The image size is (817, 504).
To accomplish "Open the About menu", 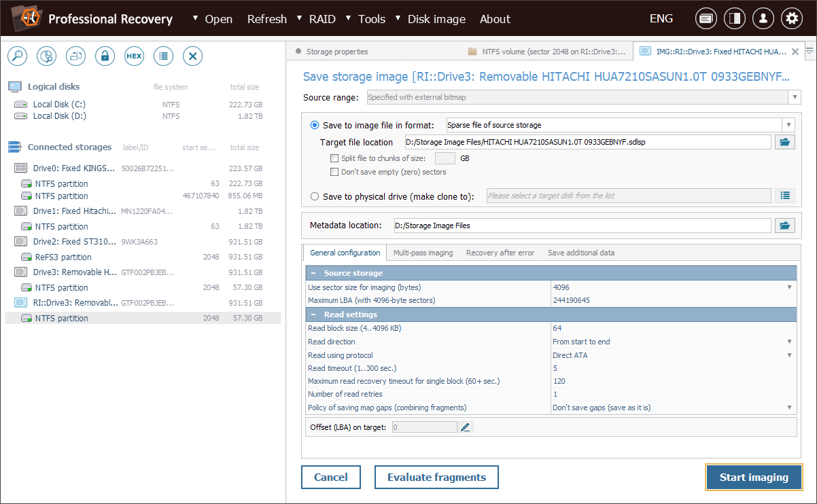I will 495,19.
